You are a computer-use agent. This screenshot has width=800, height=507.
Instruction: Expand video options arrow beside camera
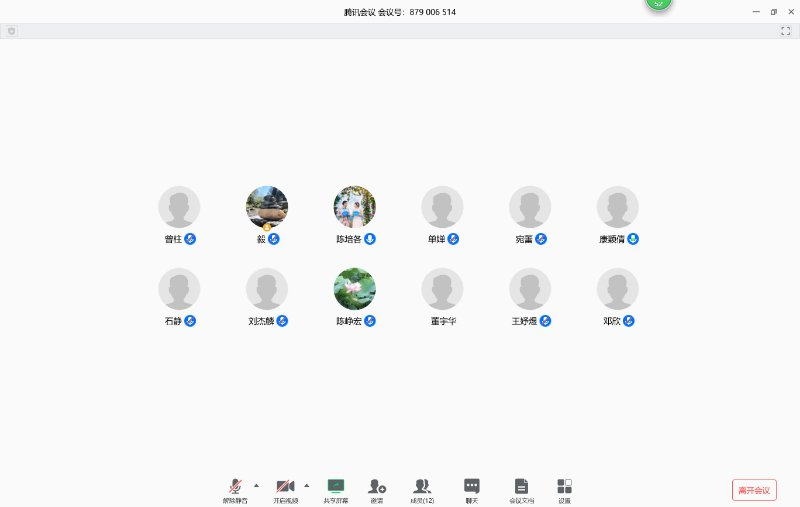click(306, 485)
